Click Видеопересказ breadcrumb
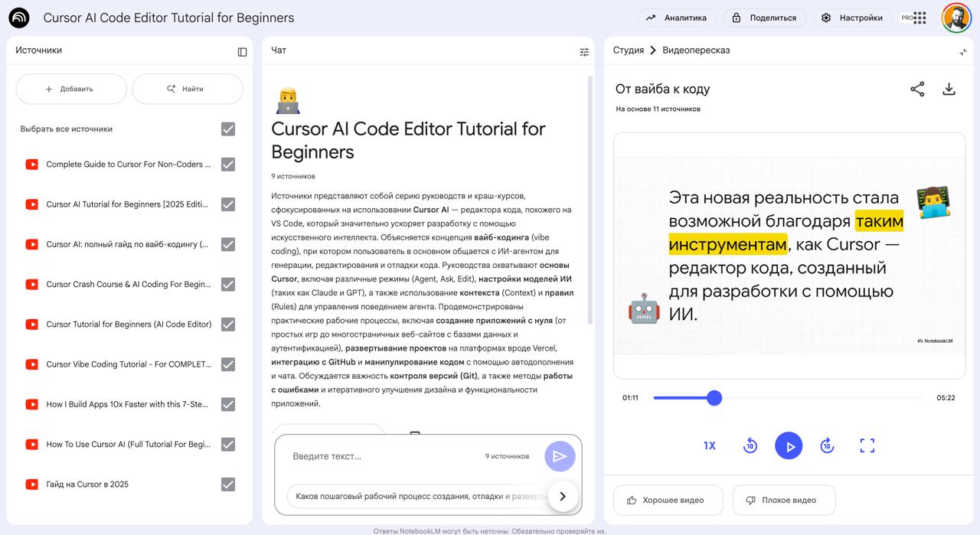 point(696,51)
